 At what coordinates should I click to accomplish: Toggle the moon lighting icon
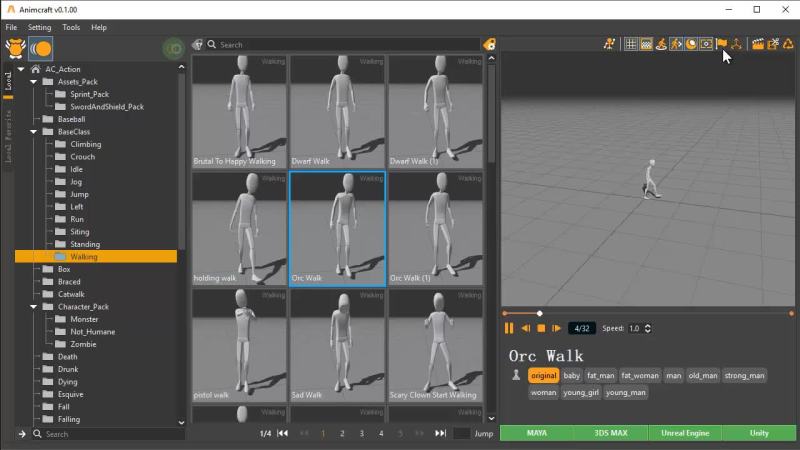click(x=691, y=44)
